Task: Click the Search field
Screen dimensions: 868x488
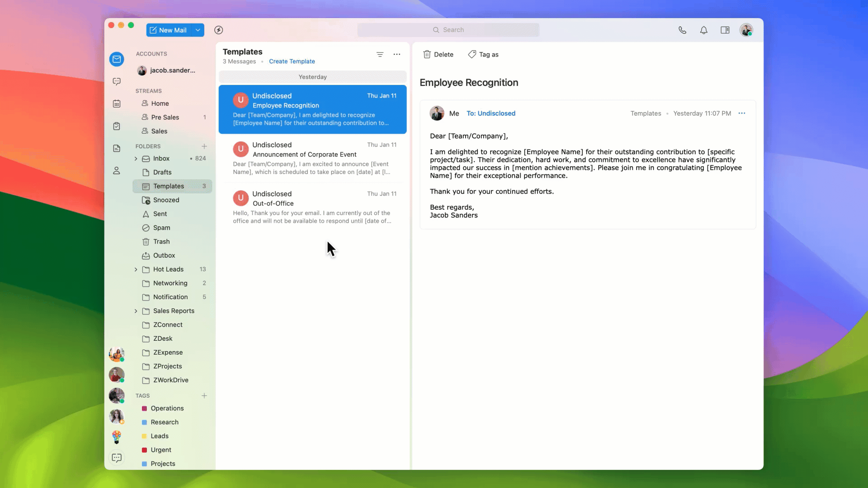Action: point(448,30)
